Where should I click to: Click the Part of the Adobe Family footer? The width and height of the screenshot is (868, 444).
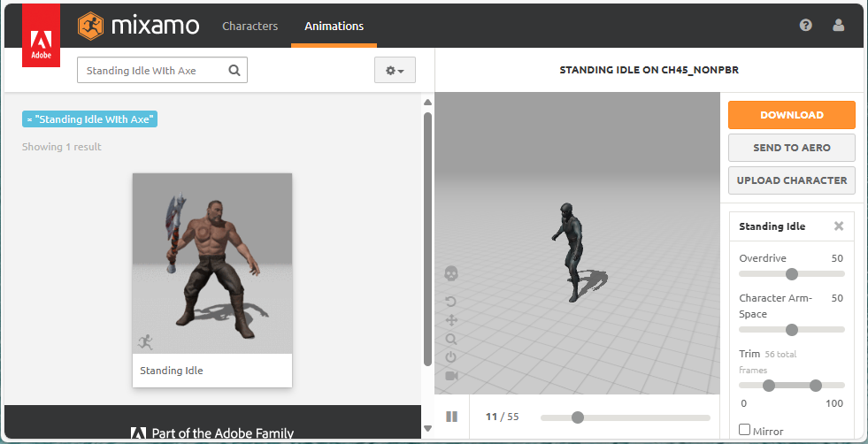(212, 433)
